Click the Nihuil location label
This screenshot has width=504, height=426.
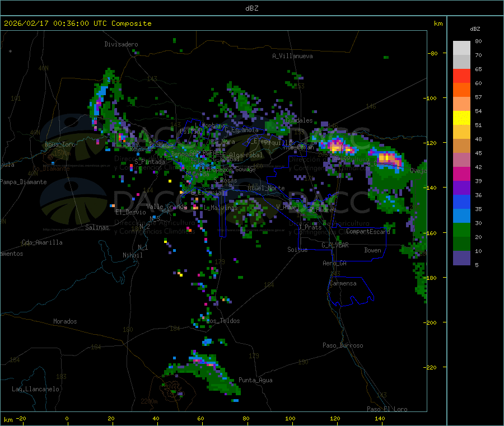(x=132, y=255)
